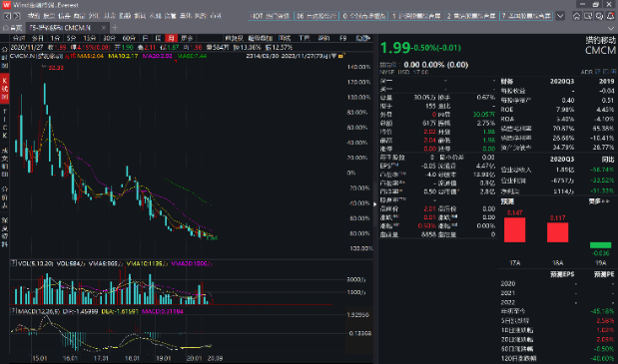Click the HOT 热门资讯 shortcut button
Screen dimensions: 618x364
click(x=270, y=16)
